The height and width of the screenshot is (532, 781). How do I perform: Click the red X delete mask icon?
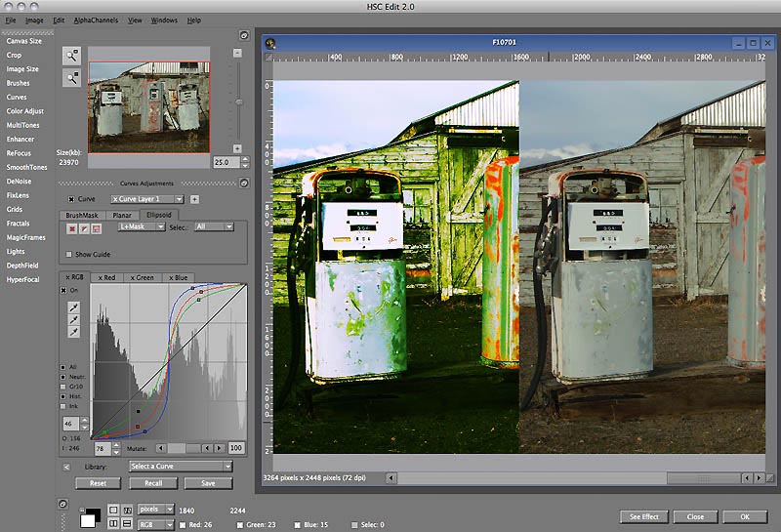(x=71, y=228)
